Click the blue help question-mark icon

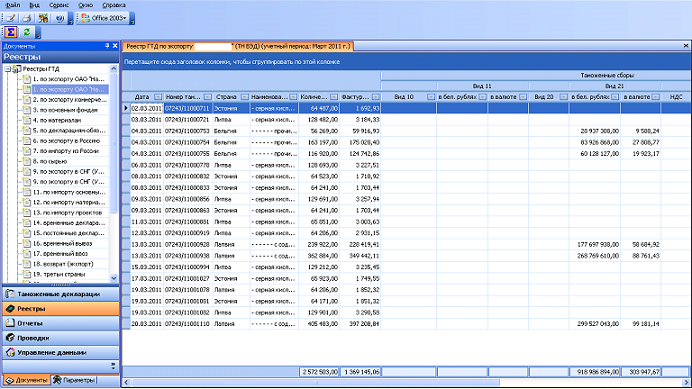(60, 18)
